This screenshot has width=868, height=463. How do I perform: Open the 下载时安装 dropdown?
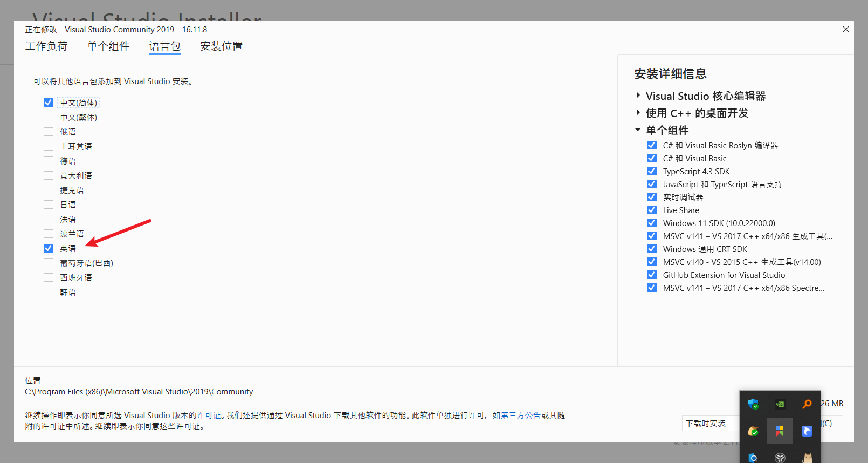click(x=711, y=424)
